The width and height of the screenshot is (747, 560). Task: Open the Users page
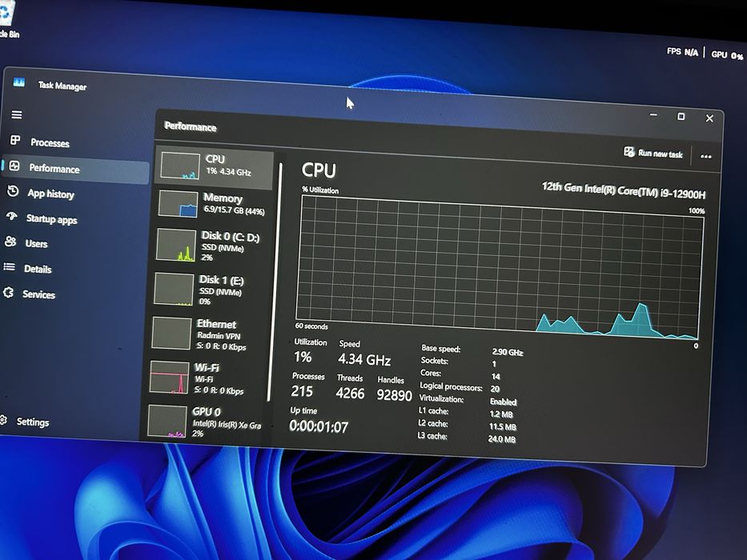click(x=36, y=244)
